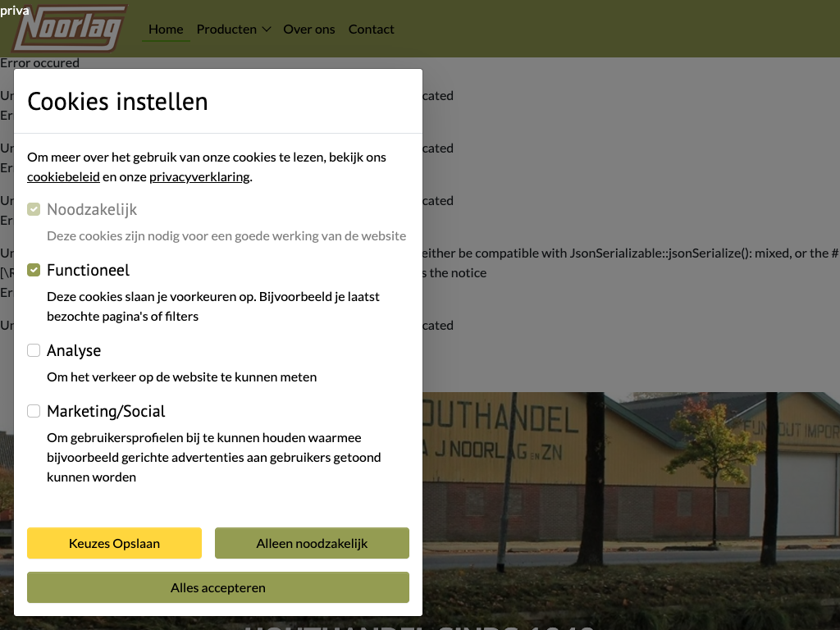The height and width of the screenshot is (630, 840).
Task: Click the Cookies instellen heading
Action: (117, 102)
